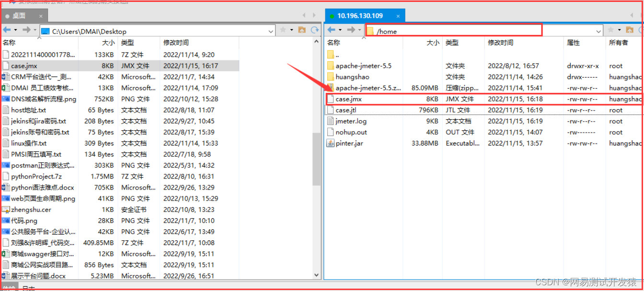Screen dimensions: 644x291
Task: Expand the /home path dropdown
Action: [598, 31]
